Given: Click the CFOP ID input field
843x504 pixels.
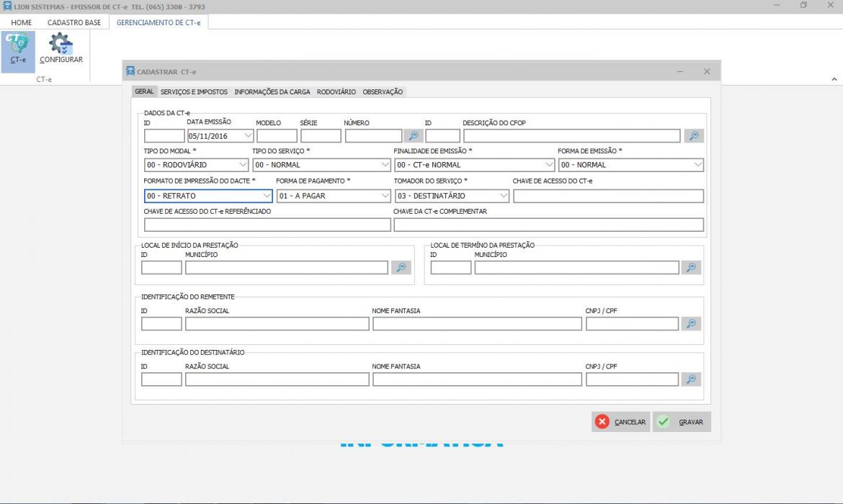Looking at the screenshot, I should tap(443, 136).
